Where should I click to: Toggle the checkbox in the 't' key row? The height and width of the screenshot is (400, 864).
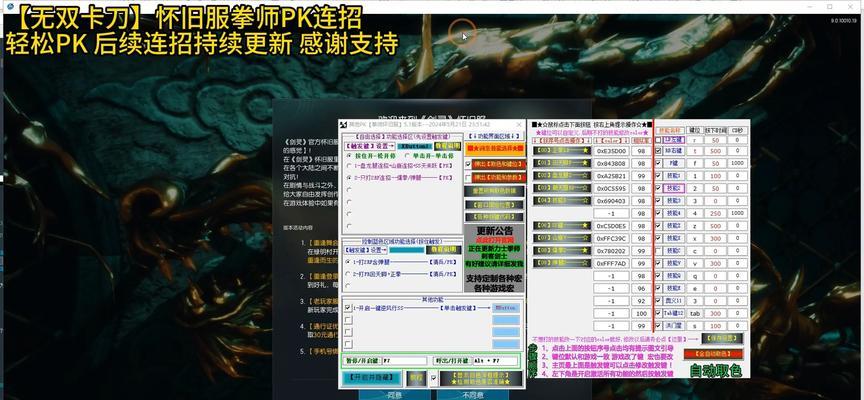pos(658,151)
